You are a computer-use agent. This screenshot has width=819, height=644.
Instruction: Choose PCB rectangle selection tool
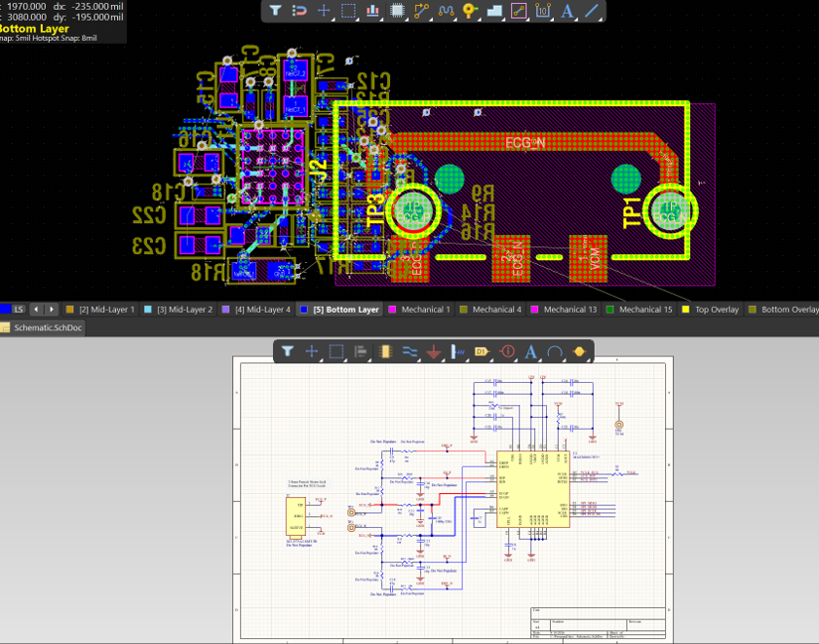tap(348, 11)
